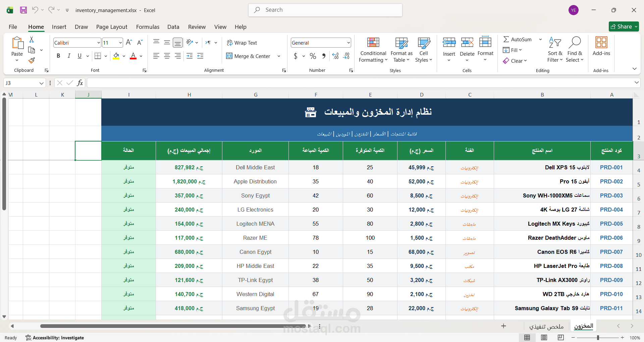Click the Insert cells icon
Screen dimensions: 644x342
click(449, 42)
